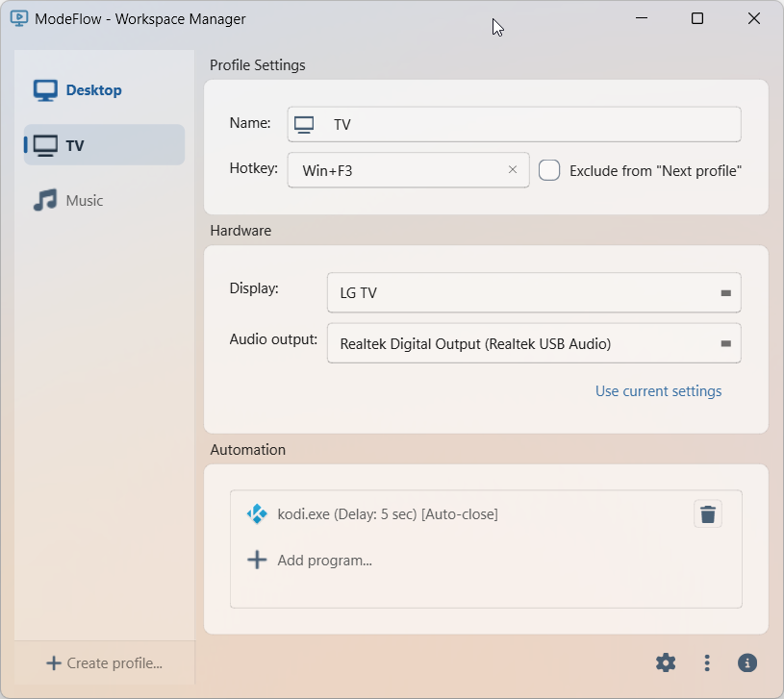
Task: Click the Kodi program icon
Action: tap(257, 514)
